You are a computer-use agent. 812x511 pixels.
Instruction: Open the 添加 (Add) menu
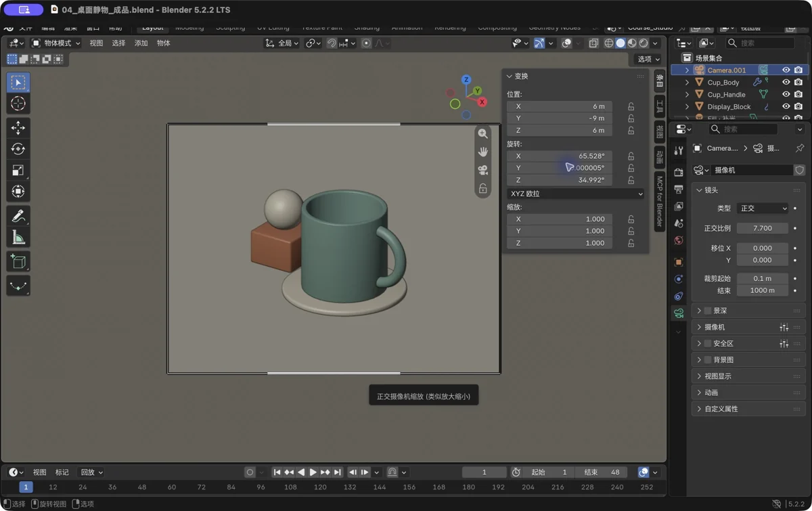(x=141, y=43)
